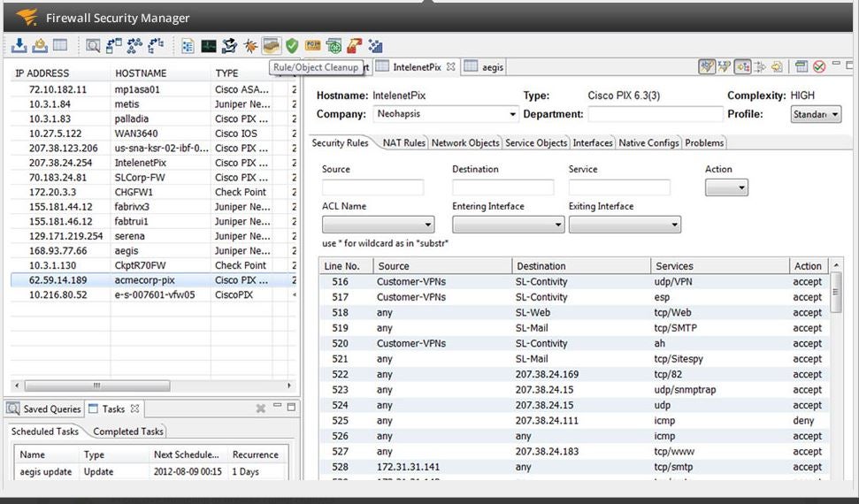The image size is (859, 504).
Task: Click the device list horizontal scrollbar thumb
Action: tap(97, 386)
